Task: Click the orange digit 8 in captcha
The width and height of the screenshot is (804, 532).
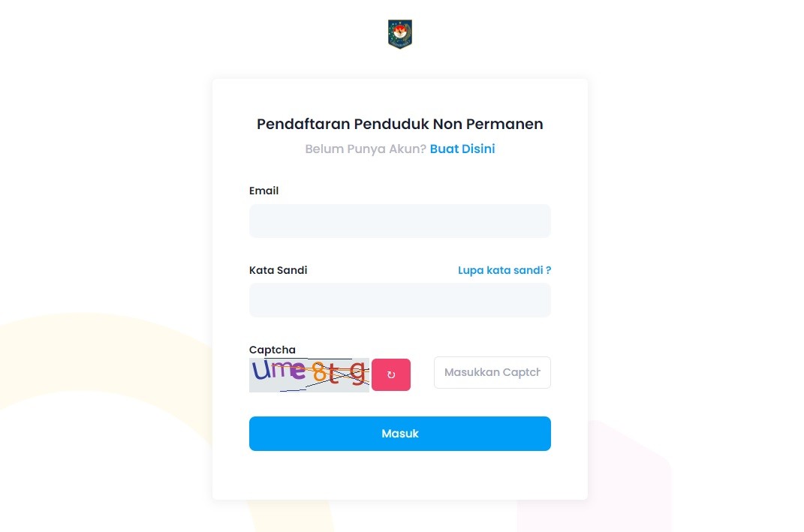Action: [x=319, y=373]
